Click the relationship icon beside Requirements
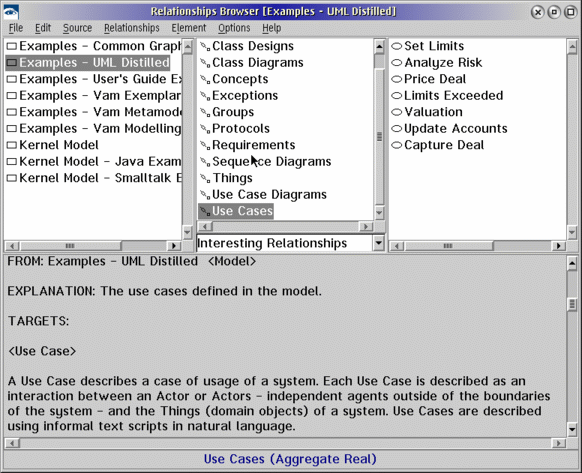582x473 pixels. click(x=205, y=145)
